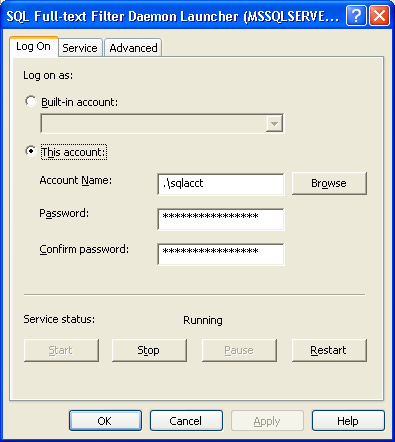Select the This account radio button
Image resolution: width=395 pixels, height=442 pixels.
coord(31,151)
